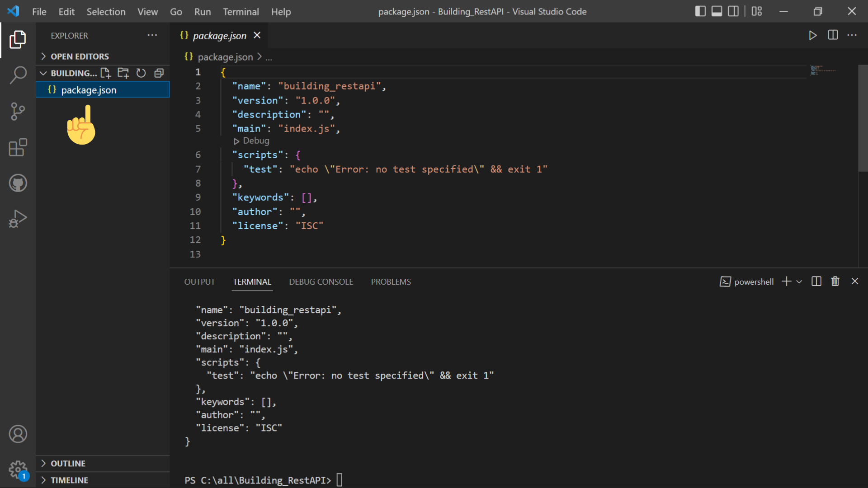This screenshot has width=868, height=488.
Task: Click the New File icon in explorer
Action: 105,73
